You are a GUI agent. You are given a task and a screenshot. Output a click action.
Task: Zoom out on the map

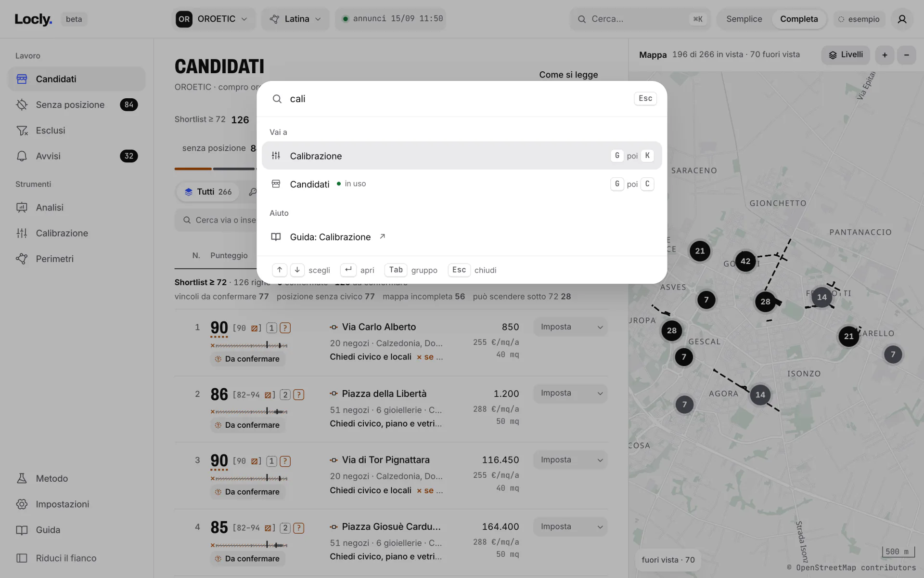[907, 55]
